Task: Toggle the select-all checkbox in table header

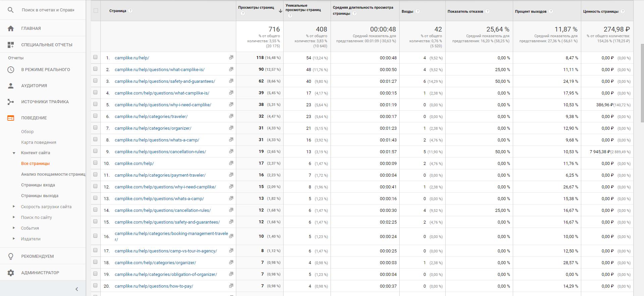Action: 96,11
